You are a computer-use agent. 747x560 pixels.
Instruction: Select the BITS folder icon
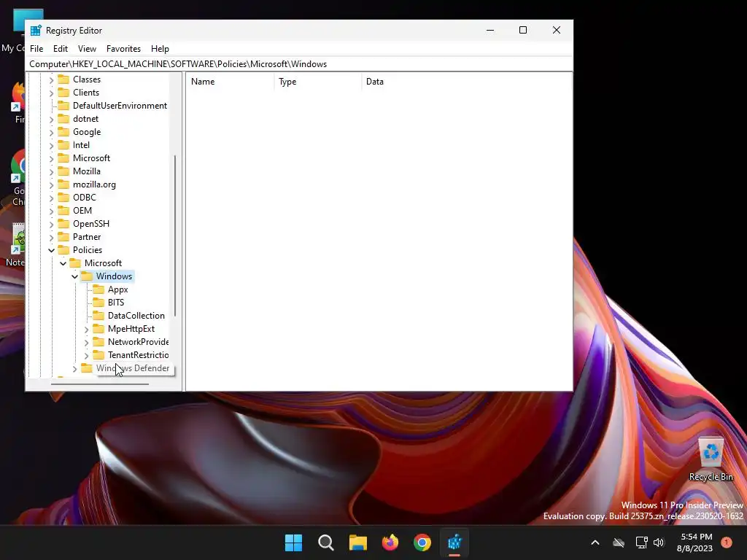click(x=98, y=303)
